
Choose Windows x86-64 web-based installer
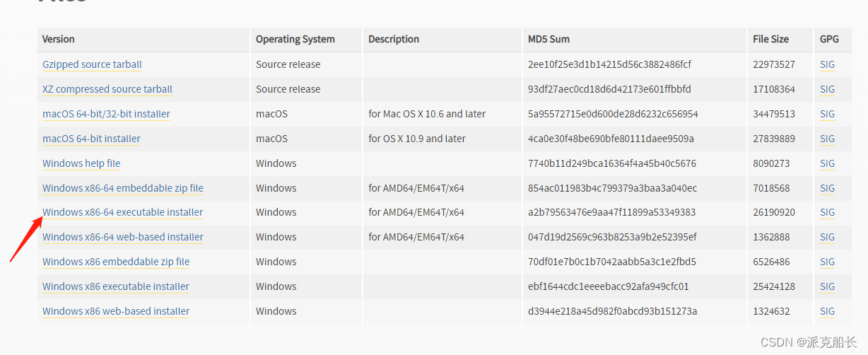point(123,237)
